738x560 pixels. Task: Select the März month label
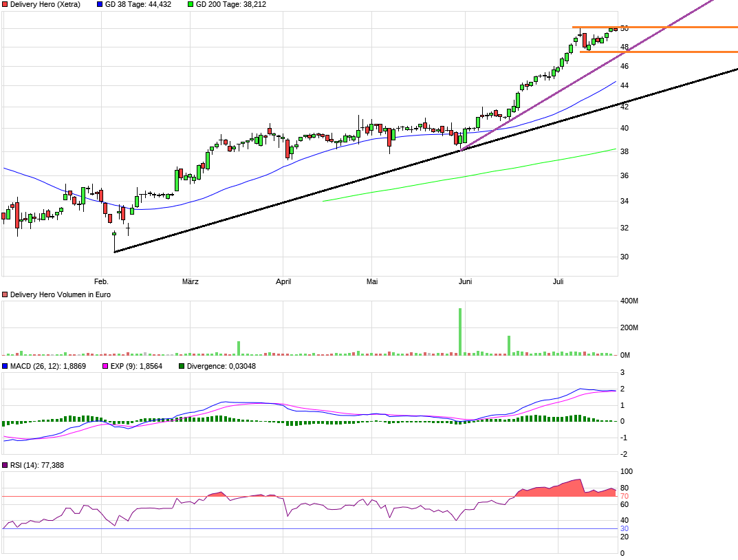[x=190, y=281]
